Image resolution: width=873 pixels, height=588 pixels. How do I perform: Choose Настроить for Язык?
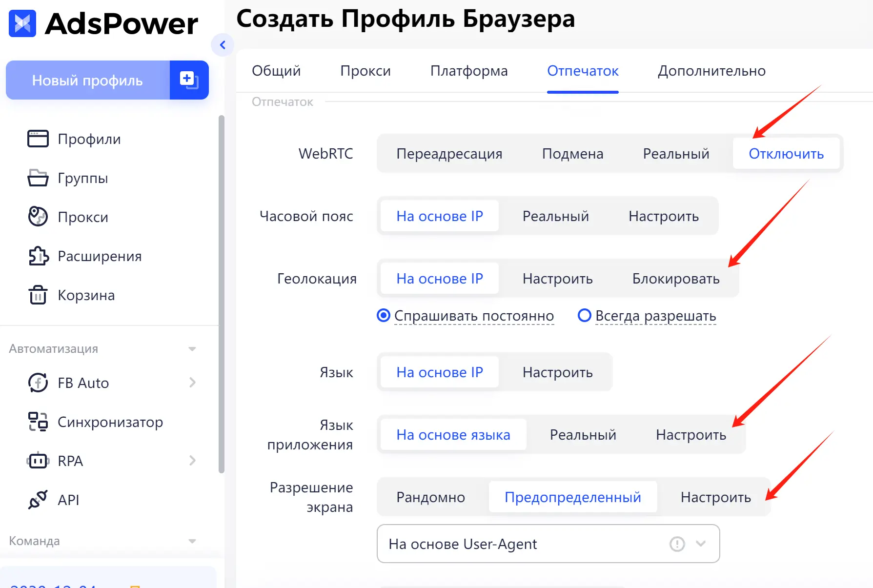point(557,372)
